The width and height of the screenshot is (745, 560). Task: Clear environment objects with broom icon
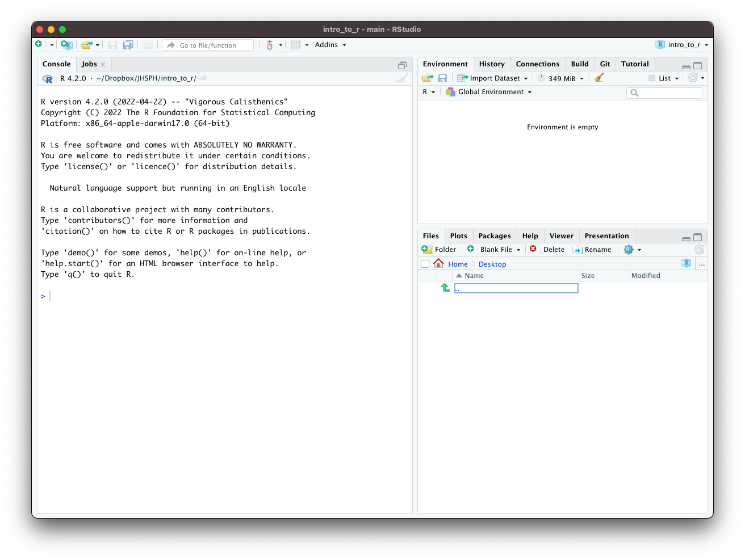pyautogui.click(x=599, y=78)
